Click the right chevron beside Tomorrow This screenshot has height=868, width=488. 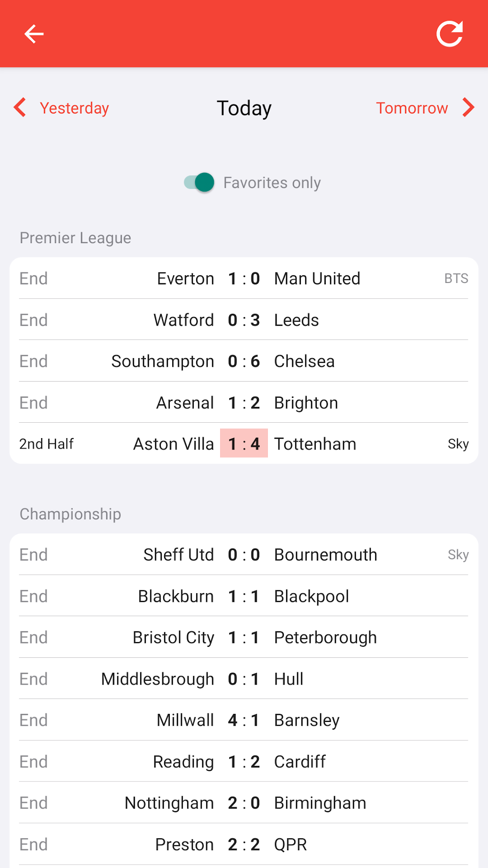click(468, 108)
